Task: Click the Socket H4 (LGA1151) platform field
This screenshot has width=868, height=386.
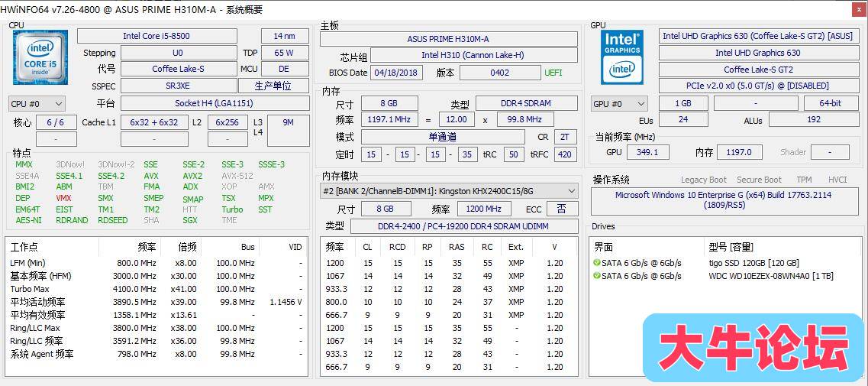Action: tap(215, 104)
